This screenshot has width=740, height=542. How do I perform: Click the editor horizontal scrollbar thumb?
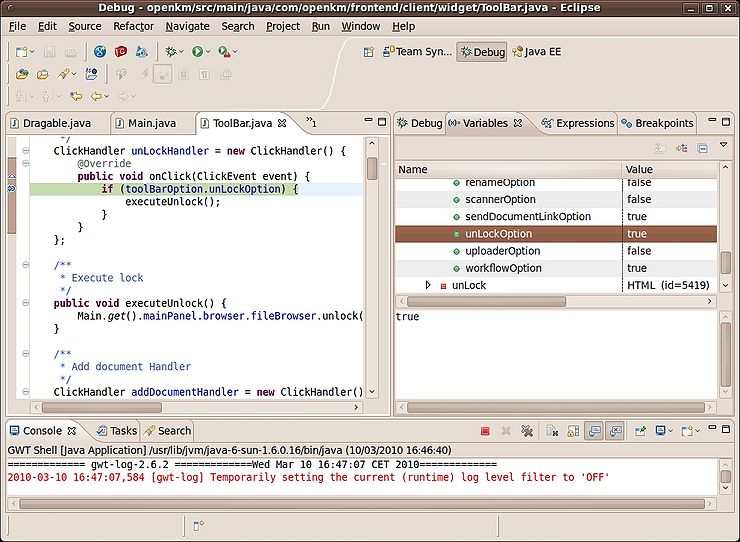[101, 407]
